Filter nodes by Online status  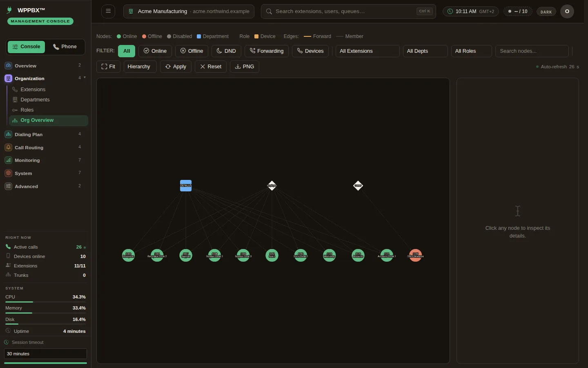tap(155, 51)
